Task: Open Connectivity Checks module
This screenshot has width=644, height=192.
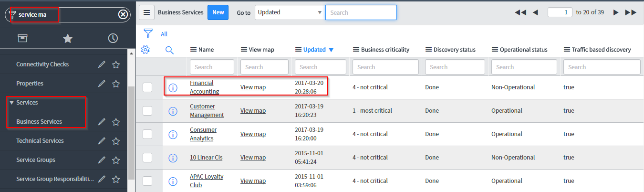Action: 42,64
